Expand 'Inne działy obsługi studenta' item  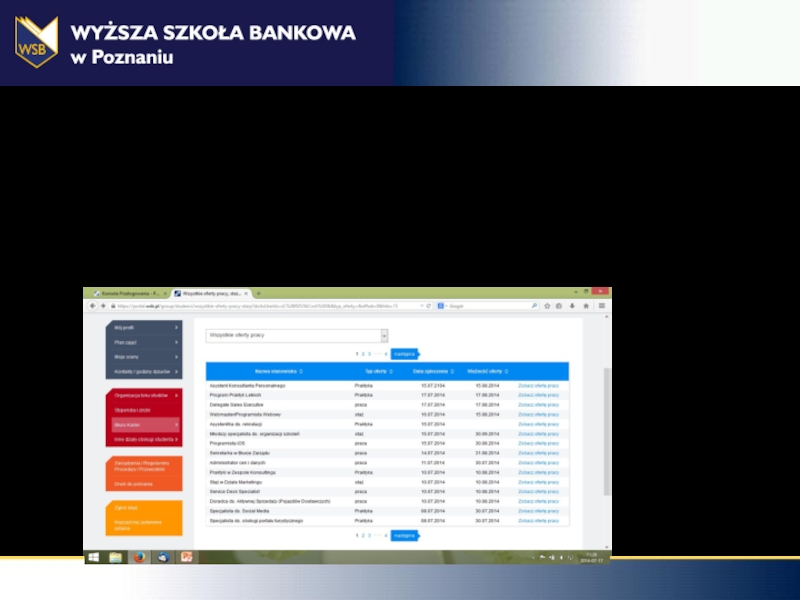pyautogui.click(x=144, y=439)
